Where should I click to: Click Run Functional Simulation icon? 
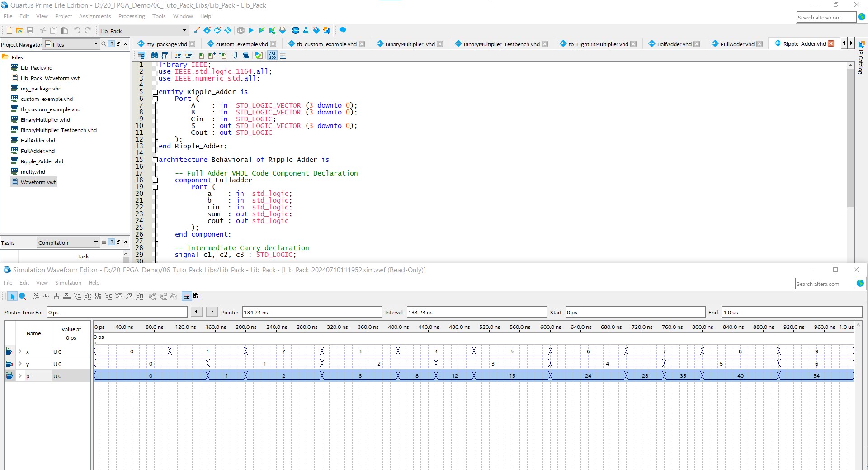(x=153, y=296)
